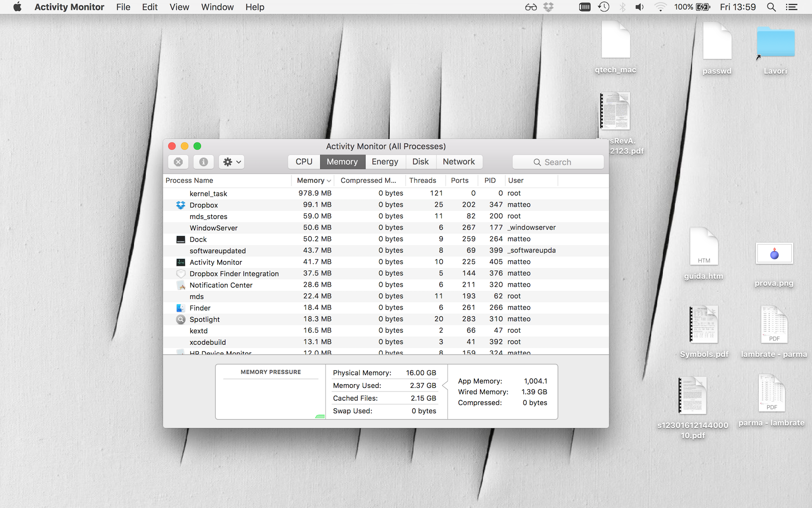Click the Inspect process info icon
The width and height of the screenshot is (812, 508).
click(x=203, y=162)
